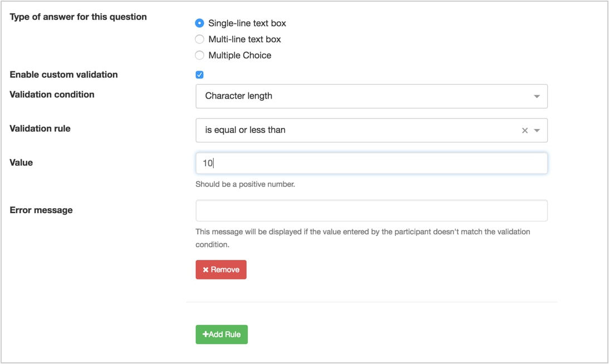Clear the validation rule with the x icon
Screen dimensions: 609x364
pos(524,130)
